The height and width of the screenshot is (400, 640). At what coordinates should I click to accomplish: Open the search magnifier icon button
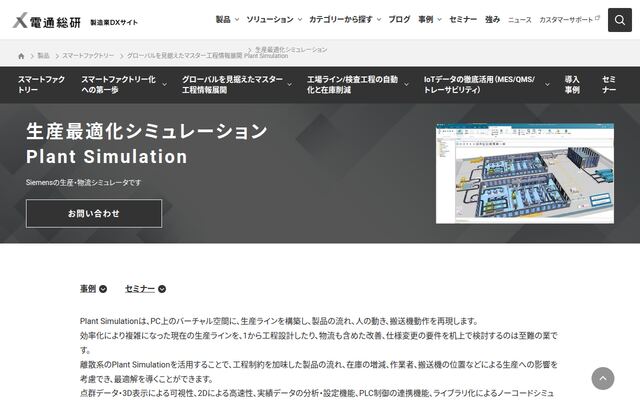click(620, 20)
